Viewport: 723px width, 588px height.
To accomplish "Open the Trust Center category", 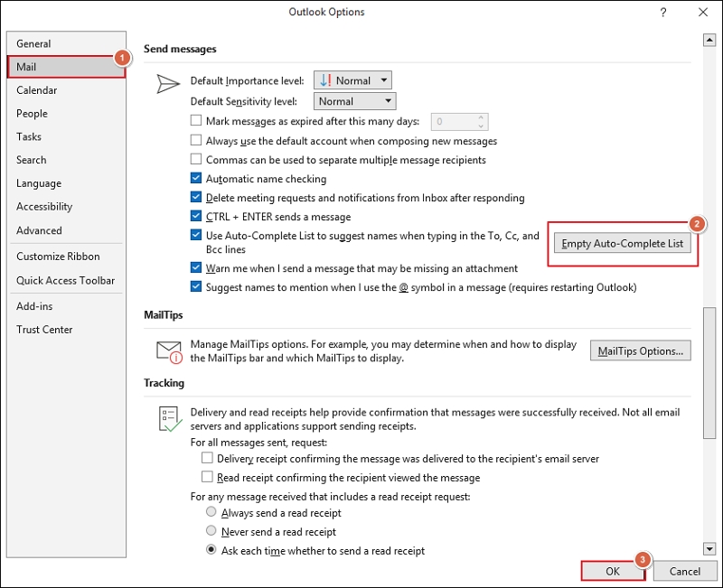I will pos(66,330).
